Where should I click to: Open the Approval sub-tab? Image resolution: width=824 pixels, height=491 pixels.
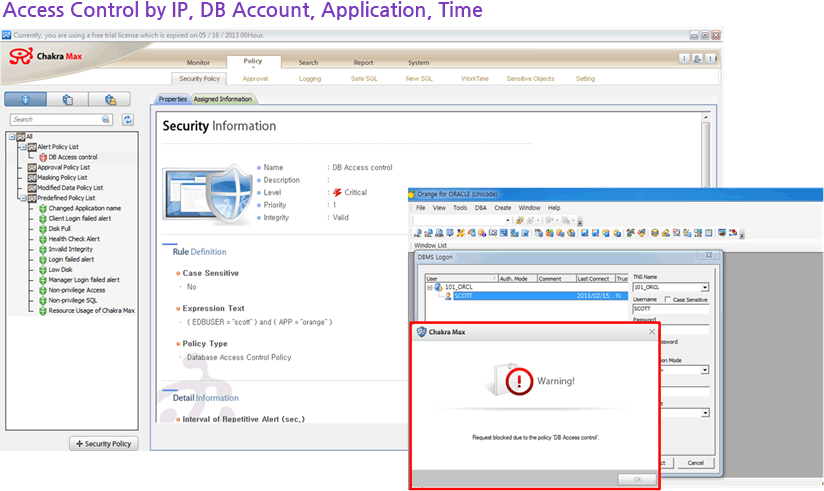click(x=255, y=79)
